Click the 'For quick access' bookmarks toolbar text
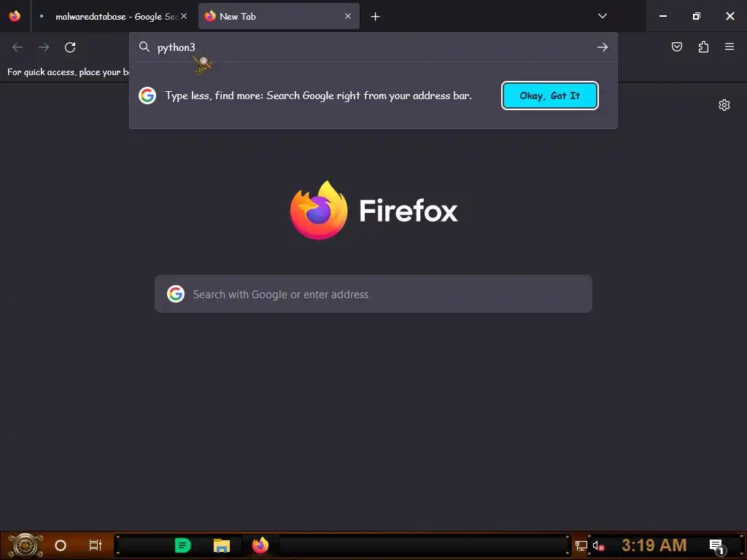The image size is (747, 560). pyautogui.click(x=68, y=72)
